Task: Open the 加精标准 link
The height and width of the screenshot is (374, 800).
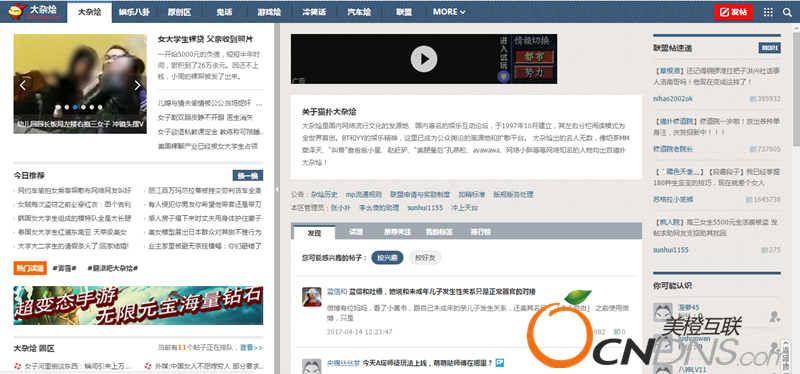Action: click(471, 194)
